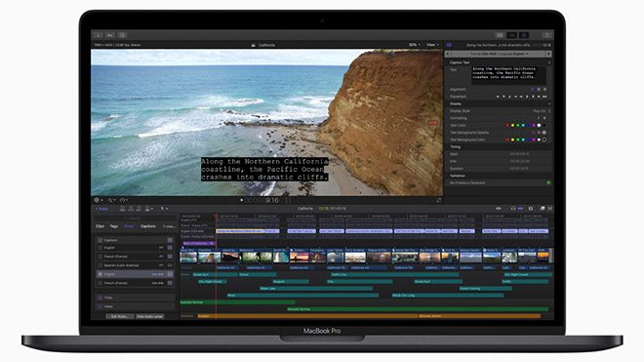This screenshot has height=362, width=644.
Task: Toggle the Video role checkbox
Action: (100, 306)
